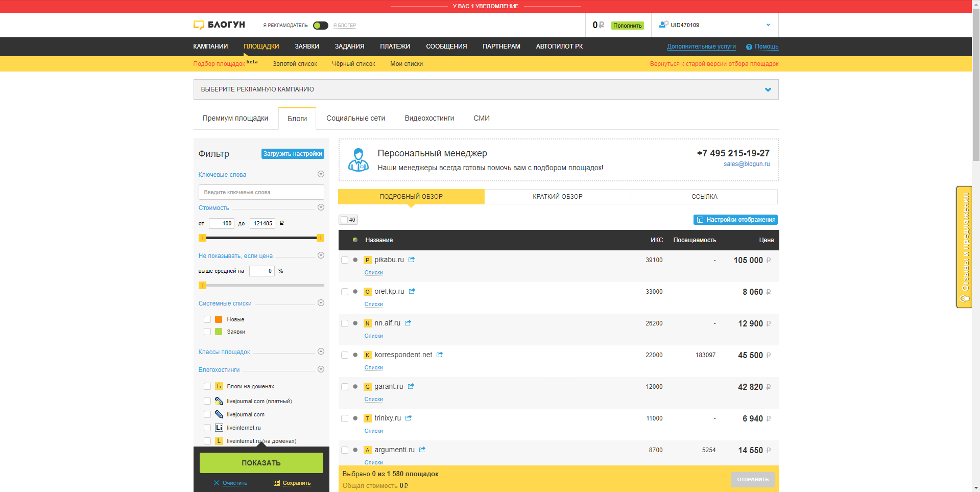
Task: Click the Пополнить balance button
Action: point(628,26)
